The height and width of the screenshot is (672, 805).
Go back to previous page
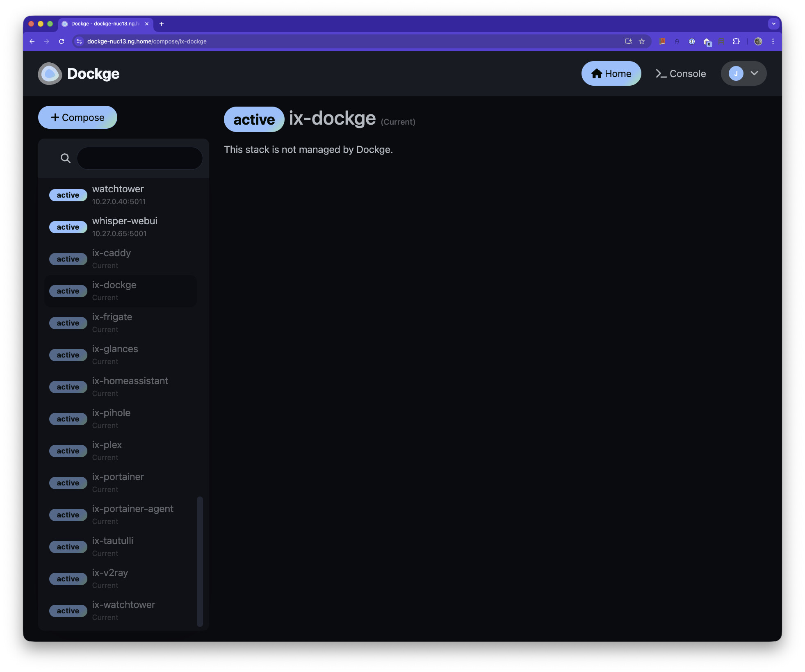click(x=32, y=41)
